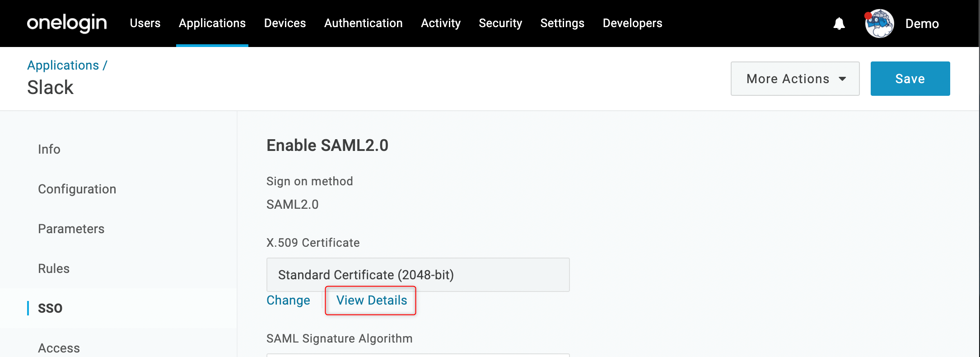
Task: Open the Authentication menu
Action: click(x=363, y=23)
